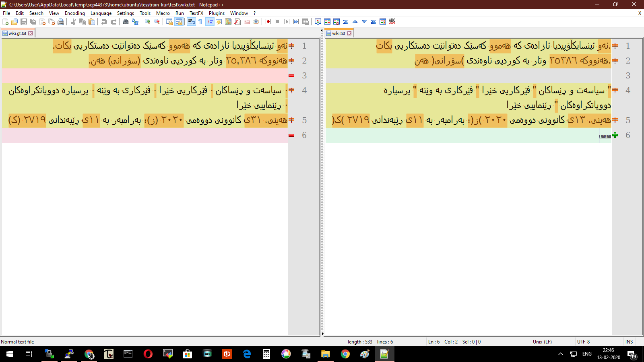Open the Encoding menu
Viewport: 644px width, 362px height.
pos(75,13)
